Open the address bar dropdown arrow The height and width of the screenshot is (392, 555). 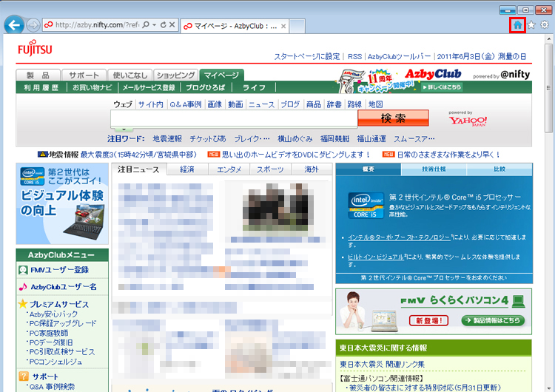tap(155, 24)
